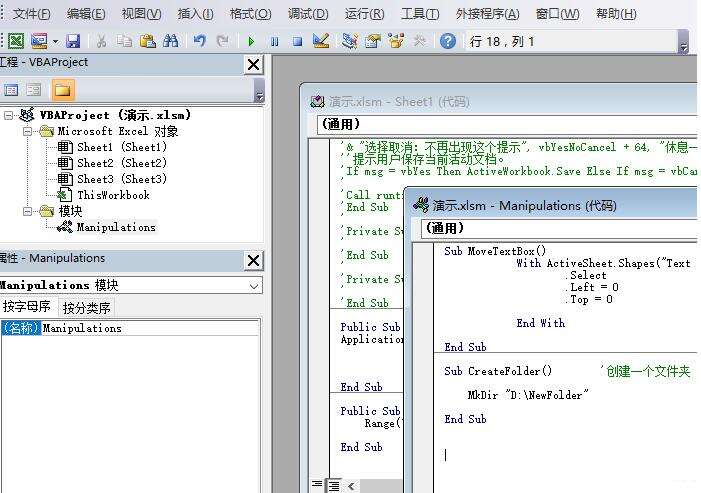Click the Redo arrow icon

222,41
